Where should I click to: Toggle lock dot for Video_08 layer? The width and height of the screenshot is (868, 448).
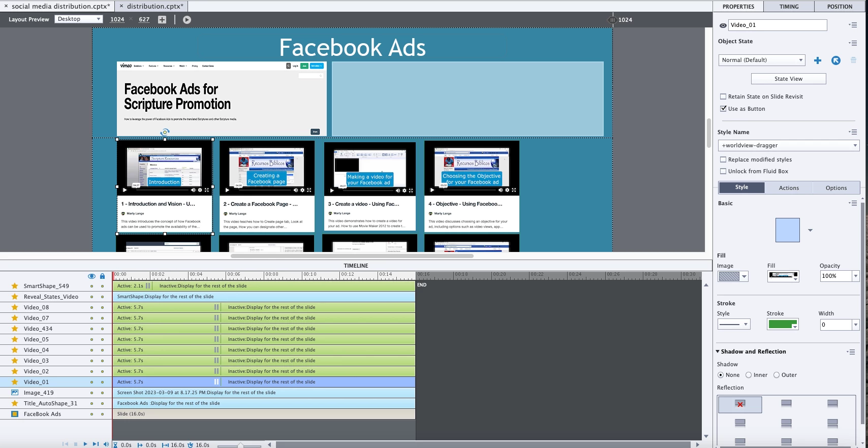[102, 307]
